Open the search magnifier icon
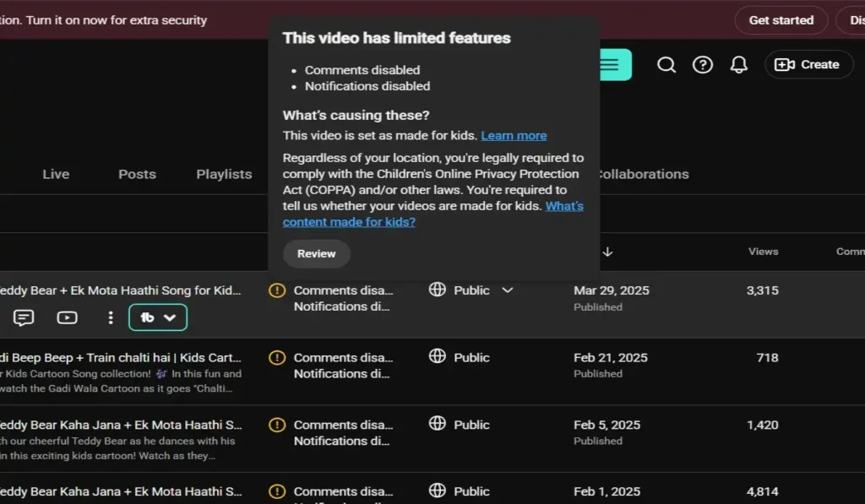 pos(666,65)
